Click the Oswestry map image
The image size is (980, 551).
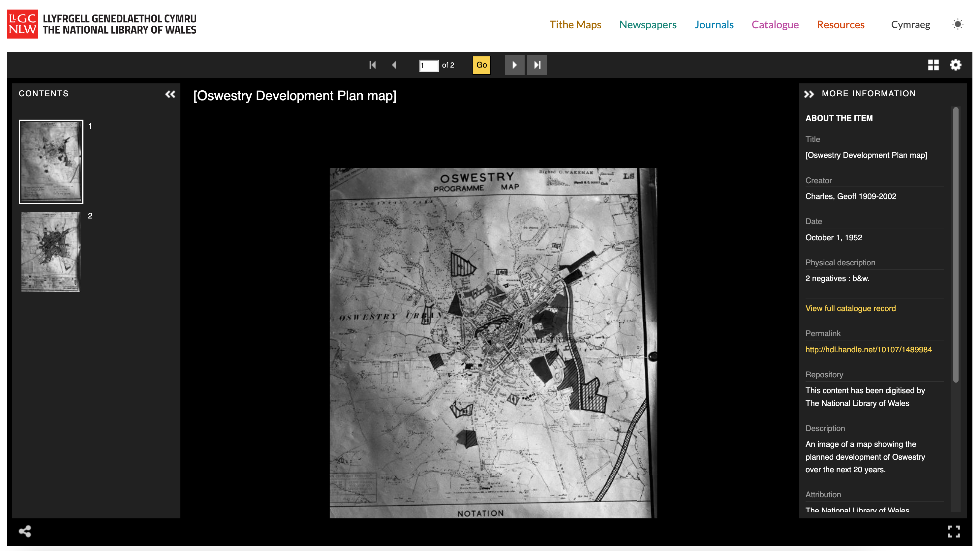[493, 343]
